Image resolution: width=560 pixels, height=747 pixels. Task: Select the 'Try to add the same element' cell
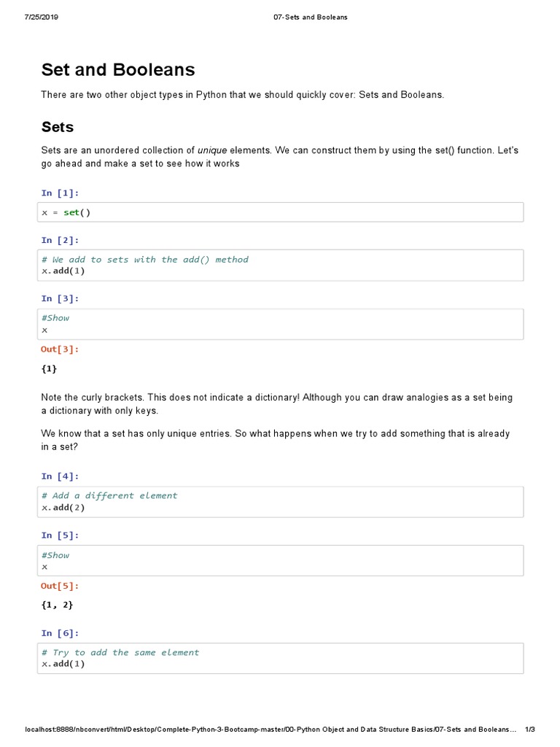click(x=280, y=658)
